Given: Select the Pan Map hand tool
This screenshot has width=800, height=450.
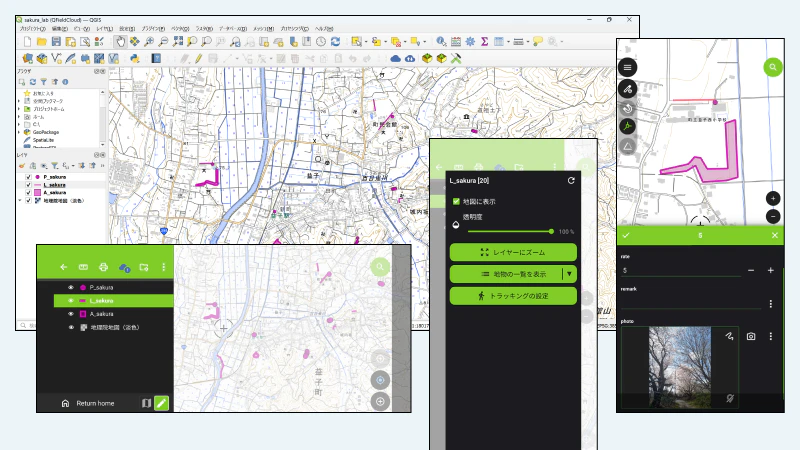Looking at the screenshot, I should pos(120,42).
